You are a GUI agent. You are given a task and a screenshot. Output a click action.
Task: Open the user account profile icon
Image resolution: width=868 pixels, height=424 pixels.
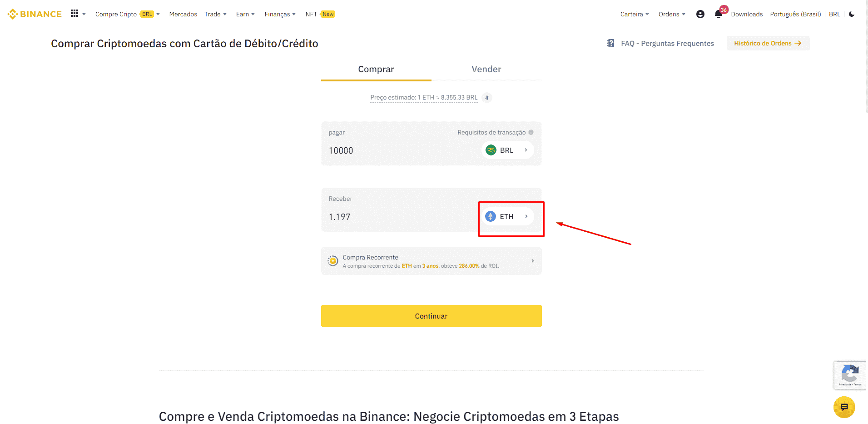700,14
